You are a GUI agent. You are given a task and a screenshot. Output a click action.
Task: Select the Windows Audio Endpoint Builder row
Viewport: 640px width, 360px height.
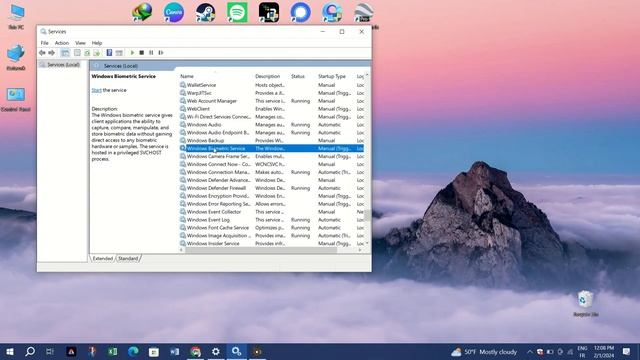click(271, 133)
